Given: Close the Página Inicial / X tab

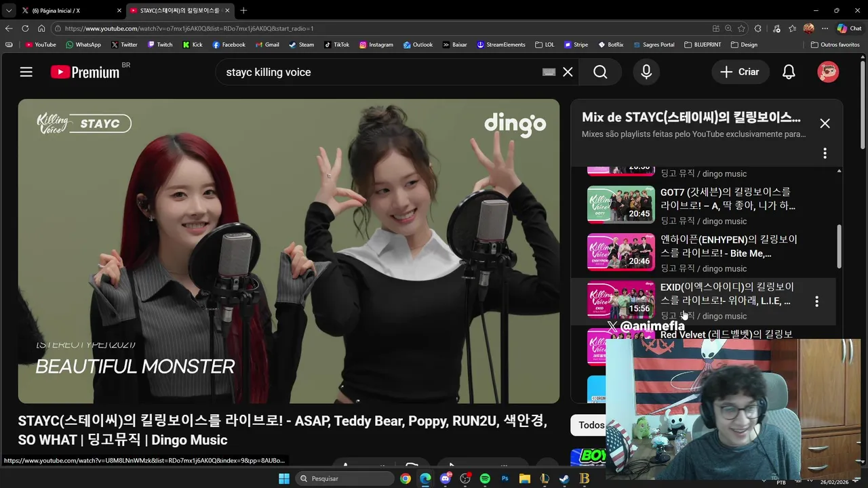Looking at the screenshot, I should point(119,10).
